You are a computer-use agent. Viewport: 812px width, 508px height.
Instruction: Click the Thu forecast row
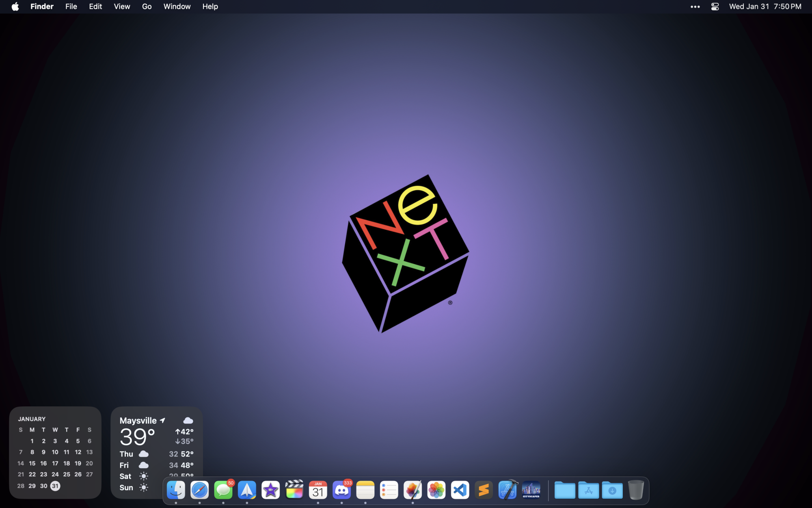point(156,454)
